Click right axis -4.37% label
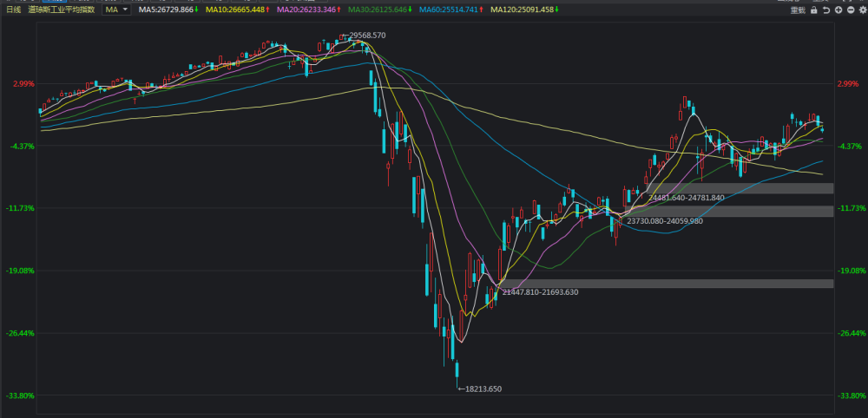Viewport: 868px width, 418px height. click(x=850, y=146)
